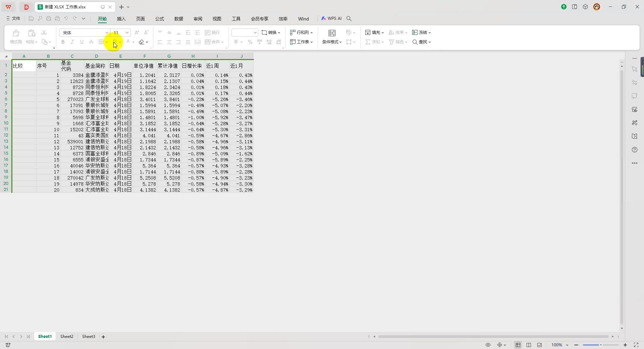This screenshot has height=349, width=644.
Task: Click the Eraser clear formatting icon
Action: point(142,42)
